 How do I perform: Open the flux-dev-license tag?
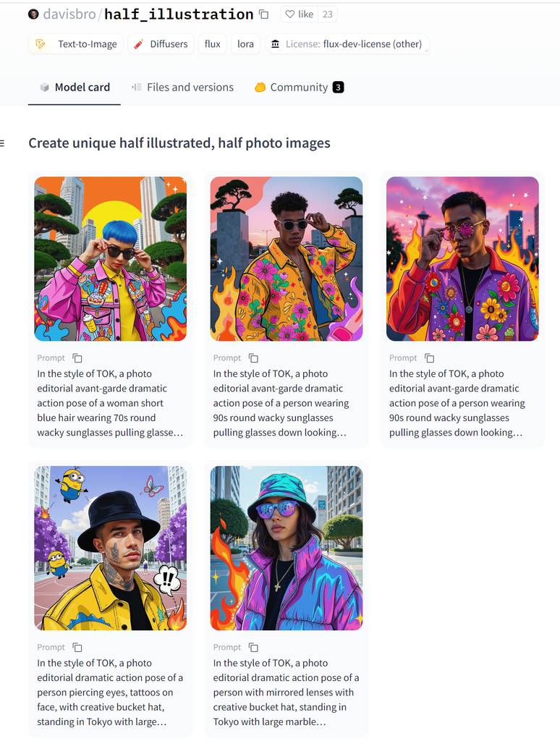click(x=347, y=44)
